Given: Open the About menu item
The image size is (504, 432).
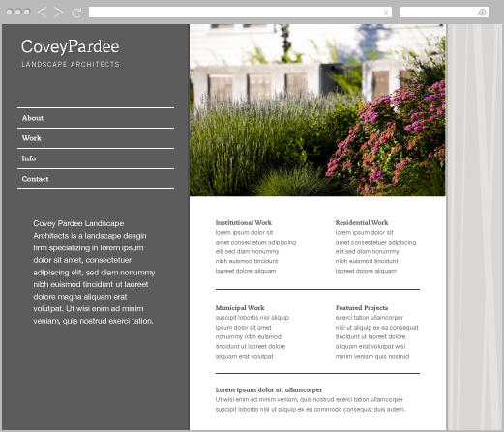Looking at the screenshot, I should point(96,118).
